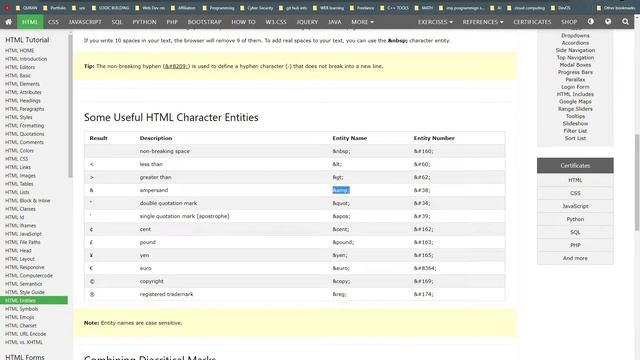Open the Affiliation bookmark folder
The height and width of the screenshot is (360, 640).
point(183,8)
